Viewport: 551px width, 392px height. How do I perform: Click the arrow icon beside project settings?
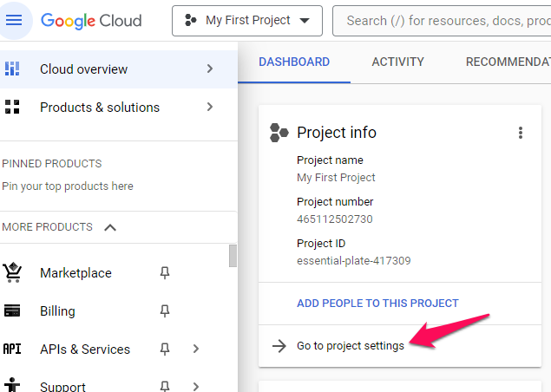coord(279,346)
